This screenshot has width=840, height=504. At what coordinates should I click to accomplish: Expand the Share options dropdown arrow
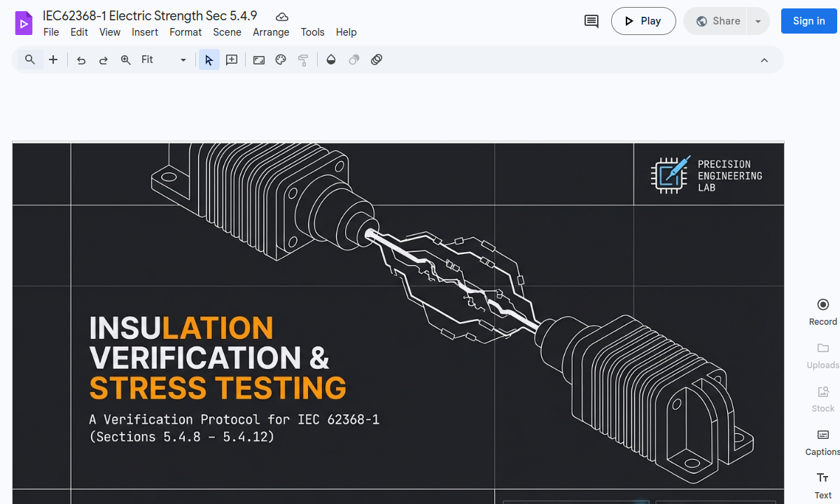coord(758,21)
